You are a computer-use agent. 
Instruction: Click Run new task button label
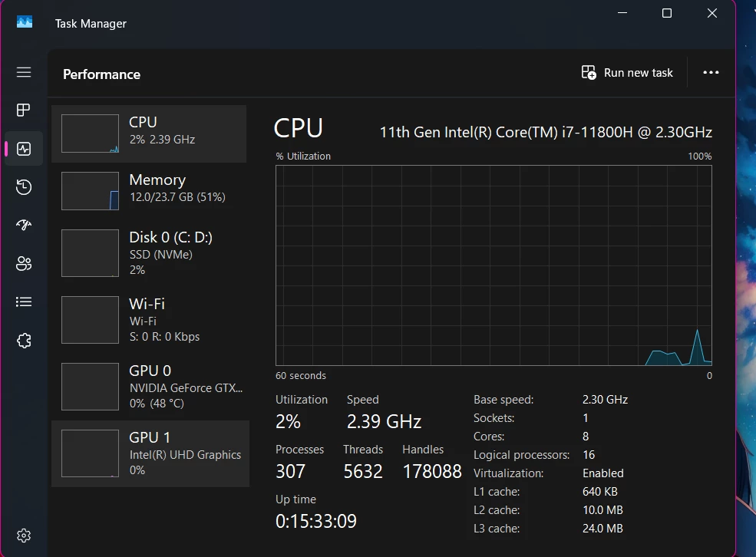pos(638,73)
